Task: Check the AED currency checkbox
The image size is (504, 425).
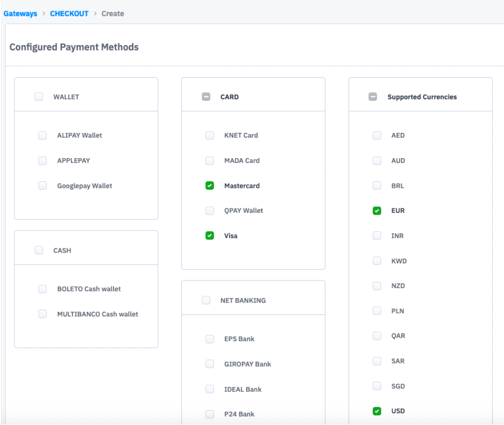Action: (377, 135)
